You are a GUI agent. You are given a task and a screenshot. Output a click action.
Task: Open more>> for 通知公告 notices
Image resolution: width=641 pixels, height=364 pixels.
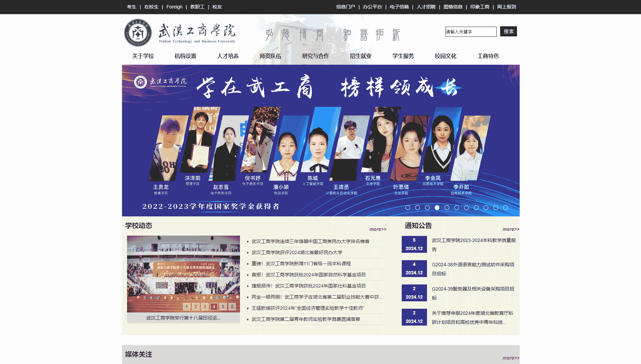(x=511, y=229)
